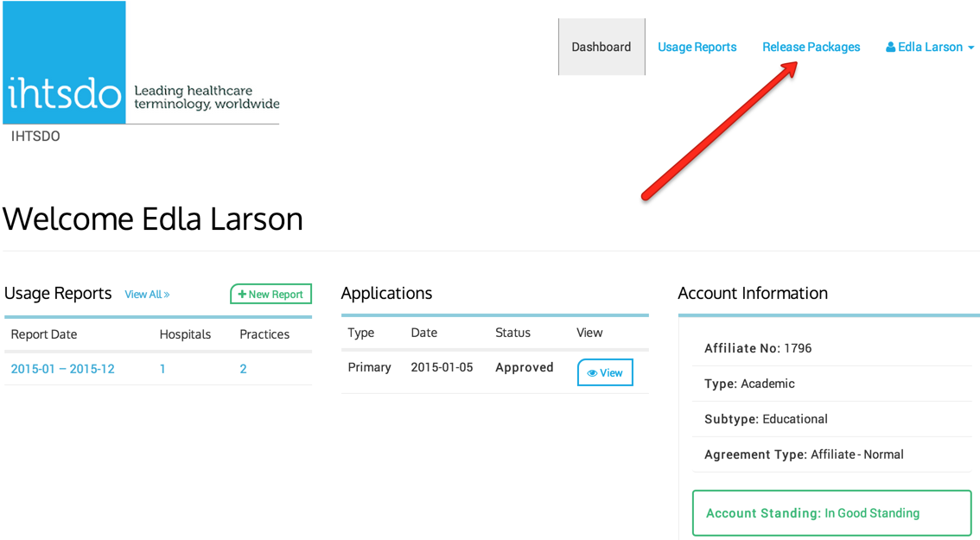Click the user icon beside Edla Larson
The height and width of the screenshot is (540, 980).
coord(890,48)
